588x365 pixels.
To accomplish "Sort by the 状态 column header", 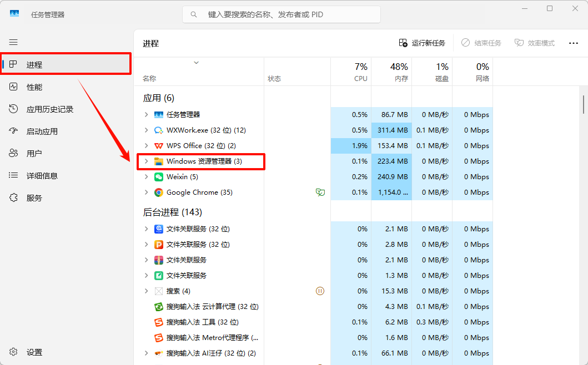I will (298, 72).
